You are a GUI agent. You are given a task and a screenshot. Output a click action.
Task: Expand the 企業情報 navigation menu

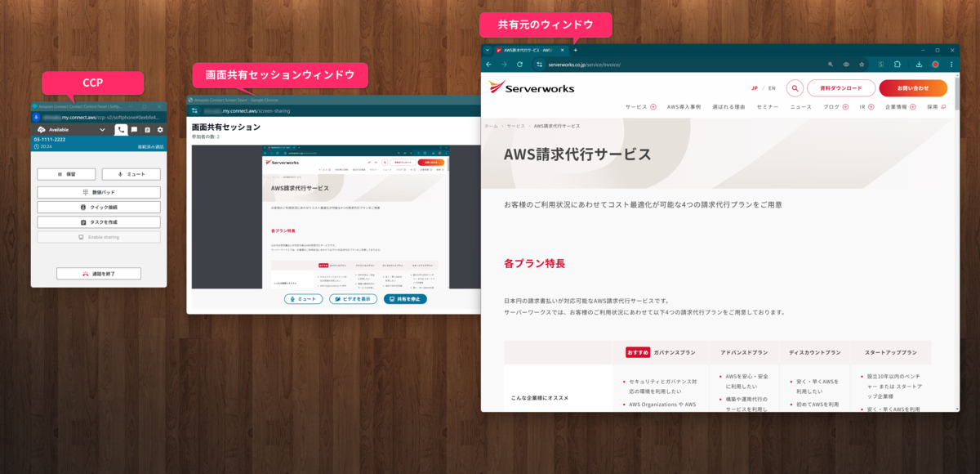point(900,107)
